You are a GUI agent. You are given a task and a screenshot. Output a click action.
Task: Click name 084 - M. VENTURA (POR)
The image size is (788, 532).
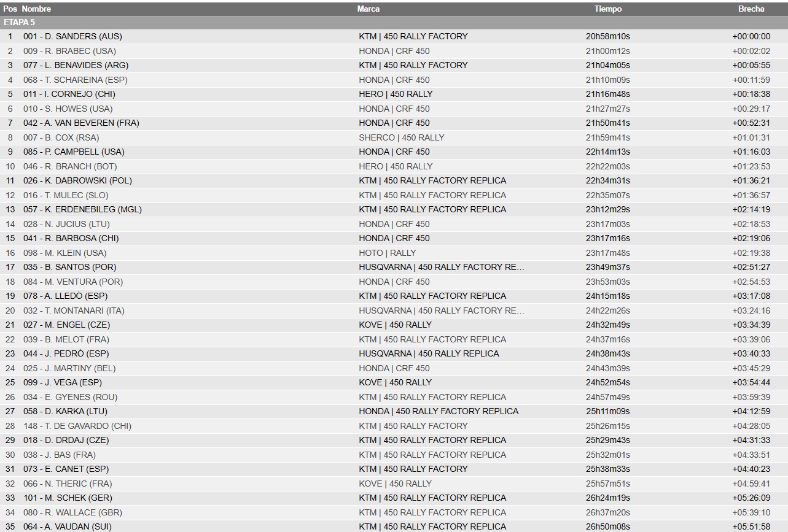pos(73,282)
